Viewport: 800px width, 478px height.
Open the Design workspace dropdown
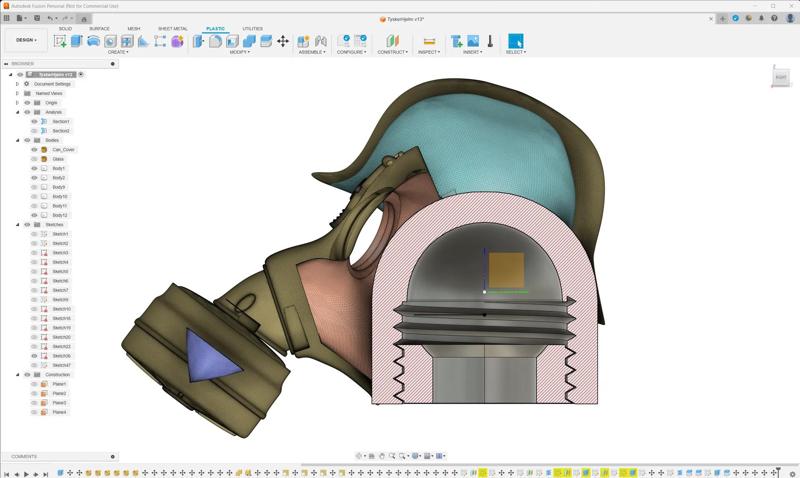pos(24,40)
